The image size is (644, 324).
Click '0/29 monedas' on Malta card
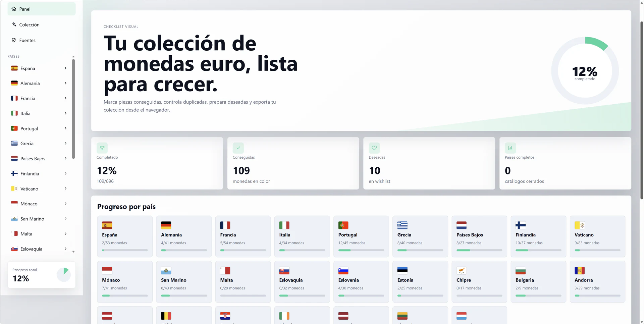pyautogui.click(x=232, y=288)
